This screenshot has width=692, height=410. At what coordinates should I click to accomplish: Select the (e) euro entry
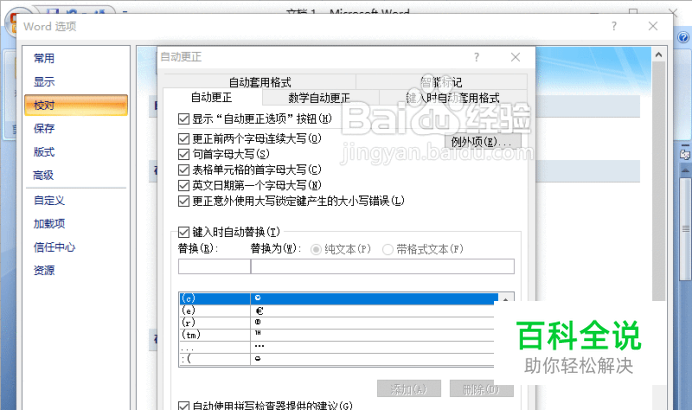click(x=338, y=311)
